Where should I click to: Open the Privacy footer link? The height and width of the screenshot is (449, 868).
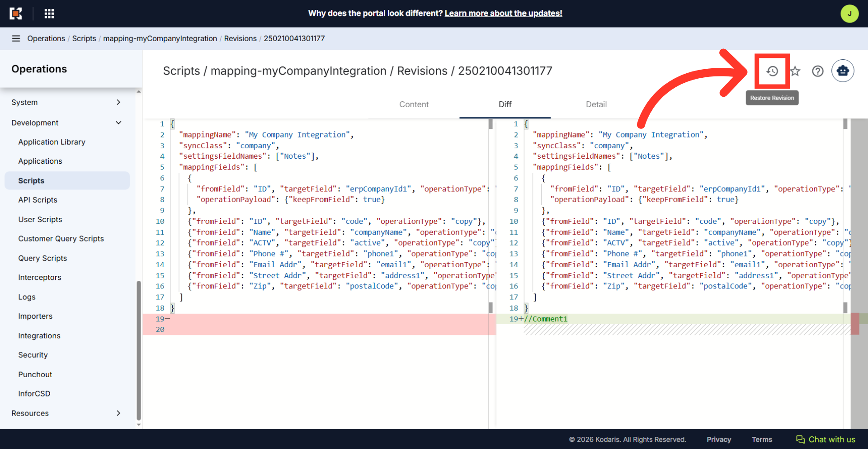(719, 440)
